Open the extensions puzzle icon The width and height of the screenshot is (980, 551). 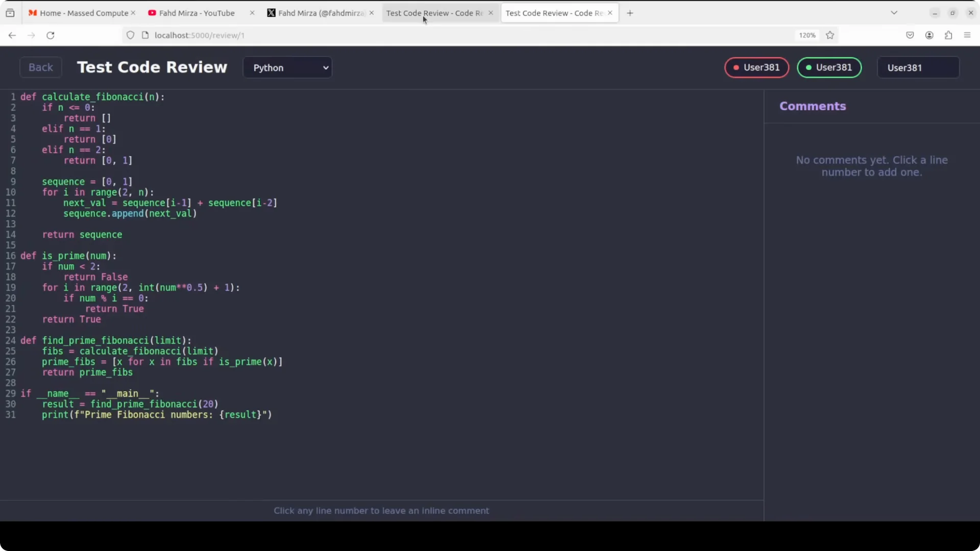pos(948,35)
